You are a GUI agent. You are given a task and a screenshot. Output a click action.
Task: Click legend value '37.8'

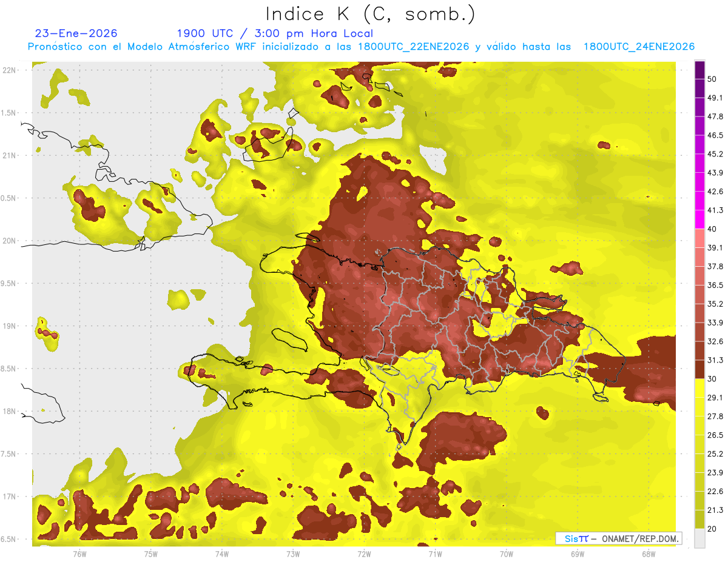[x=715, y=267]
